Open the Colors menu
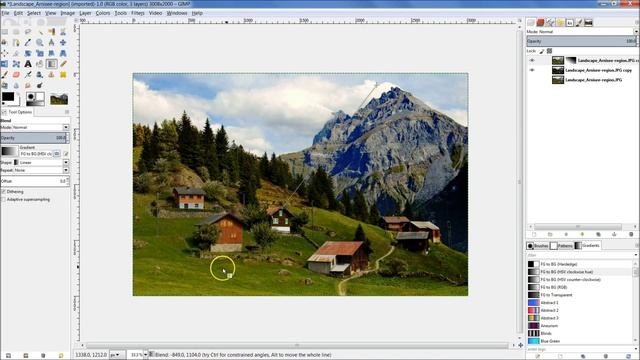The height and width of the screenshot is (360, 640). coord(103,13)
